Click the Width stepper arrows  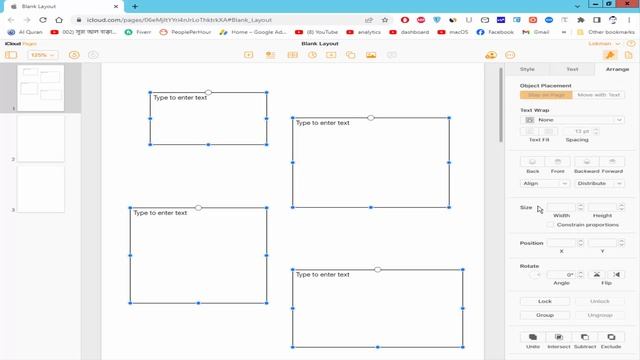[x=580, y=207]
